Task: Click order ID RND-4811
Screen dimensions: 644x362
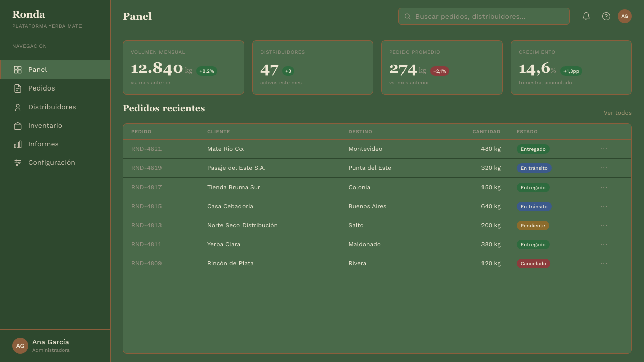Action: pos(146,244)
